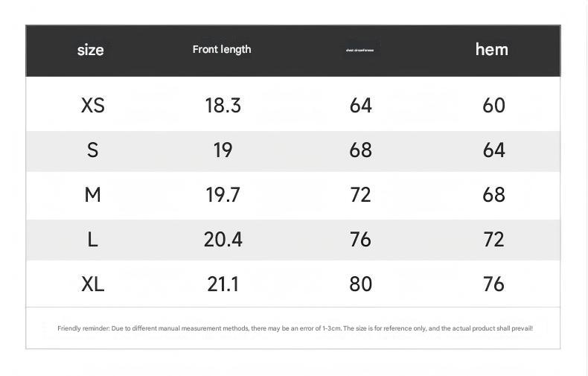
Task: Click front length value 18.3
Action: pos(223,105)
